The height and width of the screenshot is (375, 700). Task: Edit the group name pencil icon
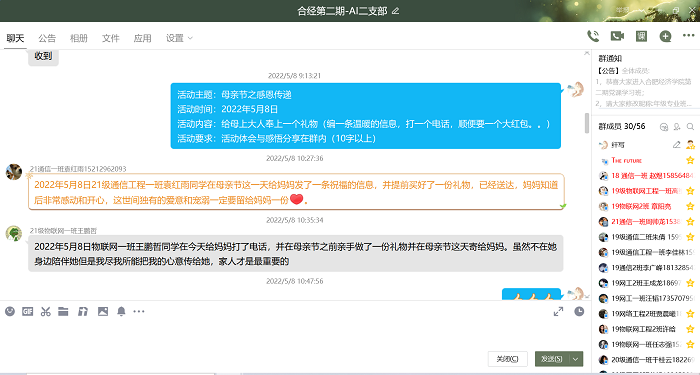point(395,11)
